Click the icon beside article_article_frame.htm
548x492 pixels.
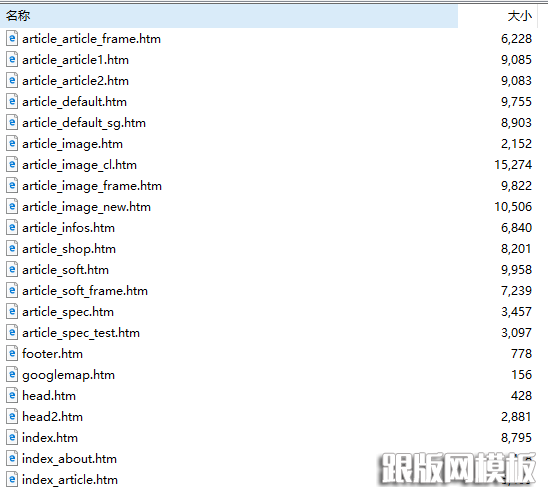tap(12, 38)
